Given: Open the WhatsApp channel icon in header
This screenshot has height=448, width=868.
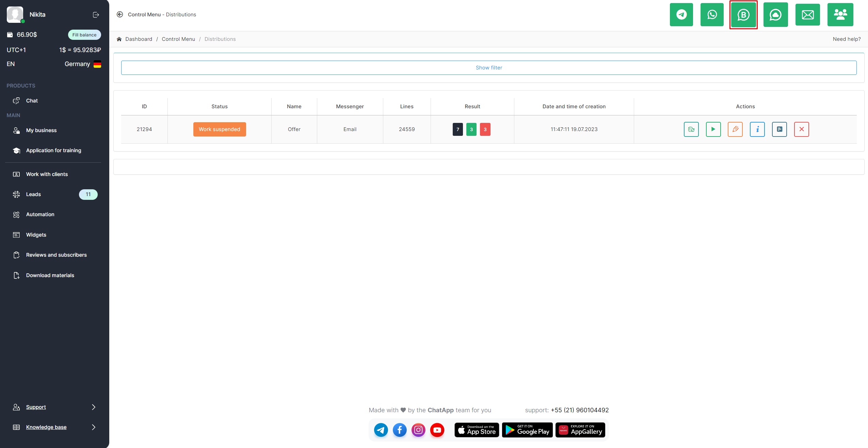Looking at the screenshot, I should (712, 15).
